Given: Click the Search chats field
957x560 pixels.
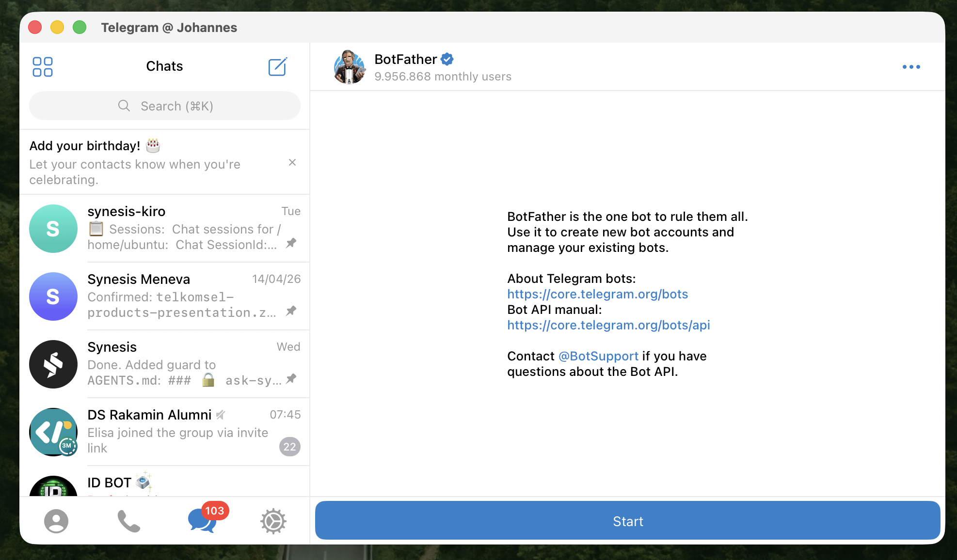Looking at the screenshot, I should click(165, 106).
